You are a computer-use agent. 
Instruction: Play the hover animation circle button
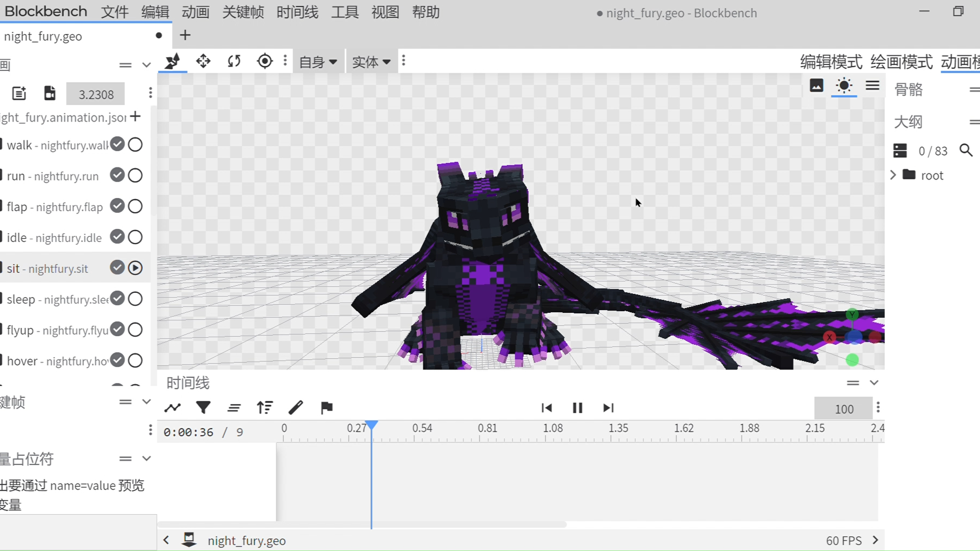tap(136, 360)
